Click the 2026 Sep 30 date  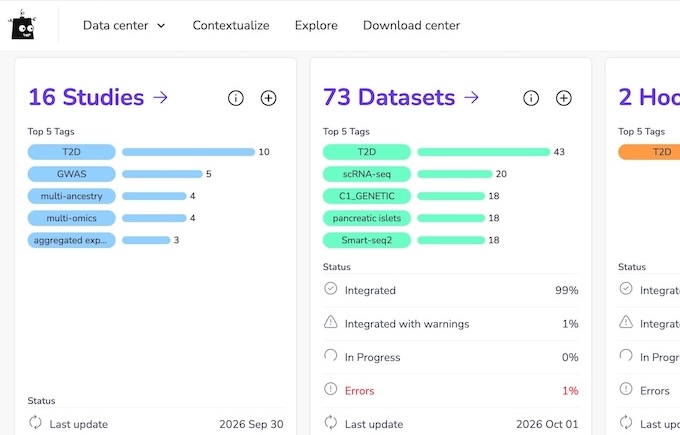[x=251, y=424]
